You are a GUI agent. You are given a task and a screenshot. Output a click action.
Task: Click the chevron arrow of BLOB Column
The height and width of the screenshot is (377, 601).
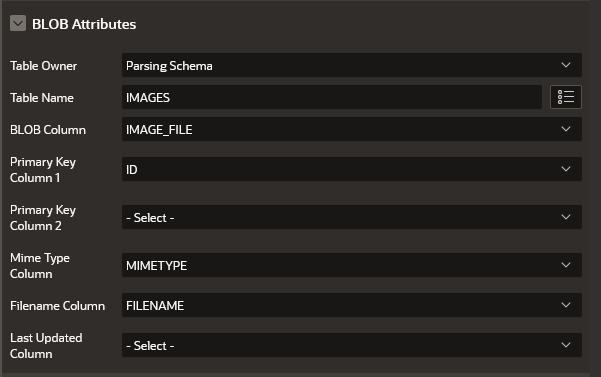pos(566,129)
